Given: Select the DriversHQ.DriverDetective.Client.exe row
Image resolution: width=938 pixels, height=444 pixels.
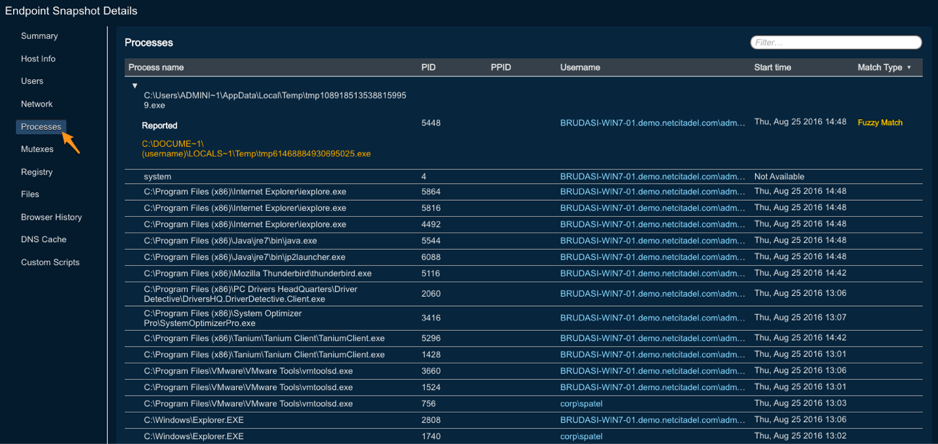Looking at the screenshot, I should [x=525, y=294].
